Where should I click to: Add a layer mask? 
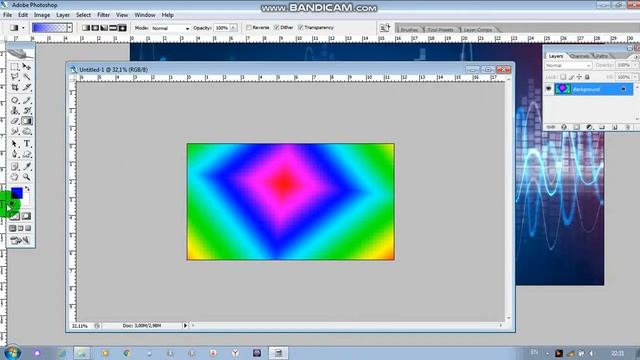coord(576,127)
